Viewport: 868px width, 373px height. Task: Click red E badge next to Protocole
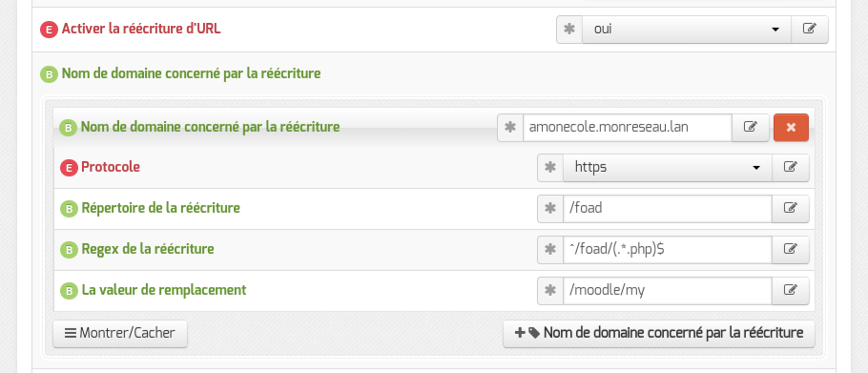[x=69, y=168]
